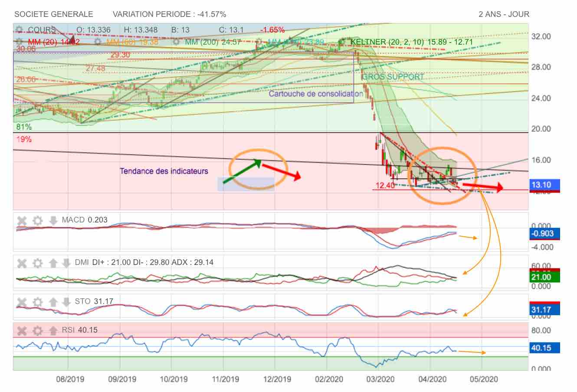Remove the MACD indicator panel
Viewport: 577px width, 392px height.
[x=22, y=221]
